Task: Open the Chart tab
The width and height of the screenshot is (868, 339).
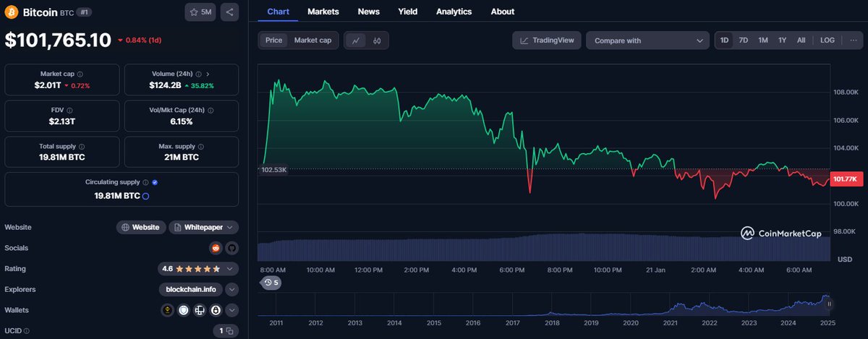Action: tap(278, 12)
